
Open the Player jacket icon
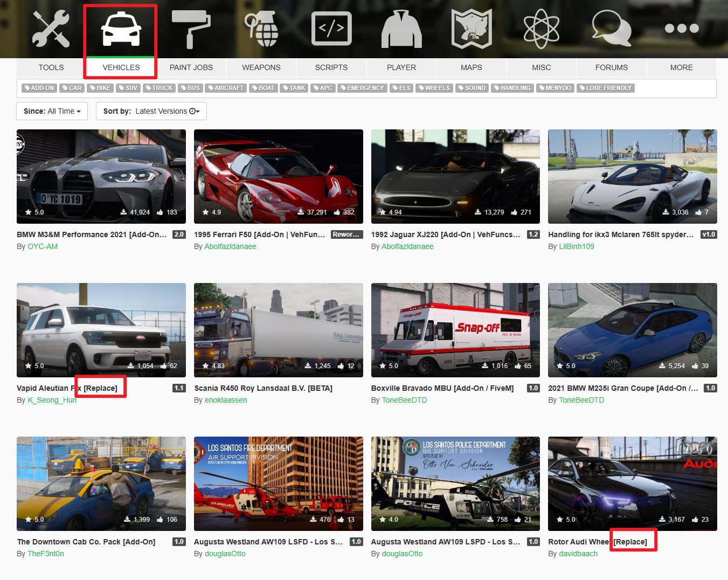401,29
